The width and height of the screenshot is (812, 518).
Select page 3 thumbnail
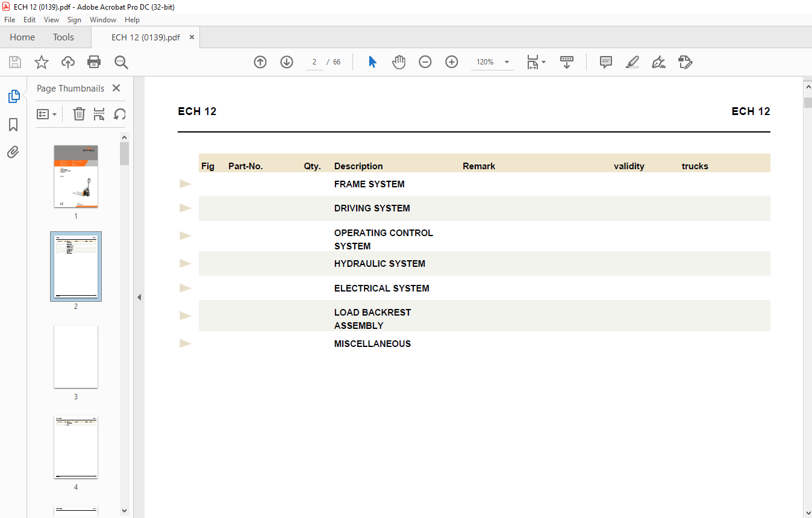coord(76,357)
